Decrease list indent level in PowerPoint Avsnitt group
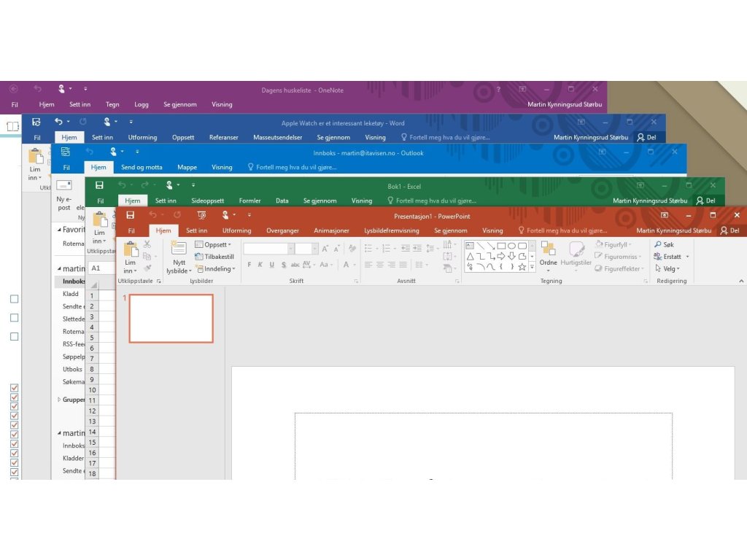Viewport: 747px width, 560px height. (x=406, y=248)
